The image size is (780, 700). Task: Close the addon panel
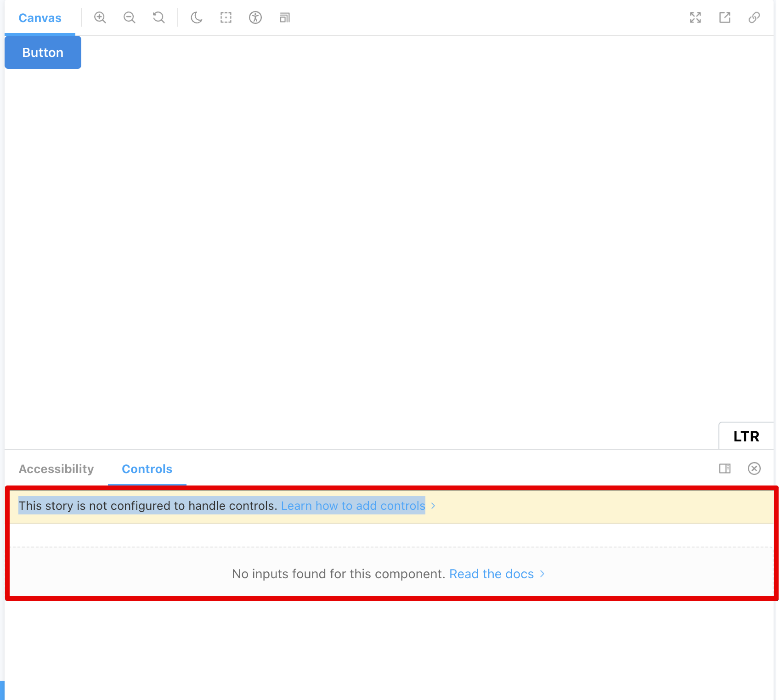click(754, 469)
